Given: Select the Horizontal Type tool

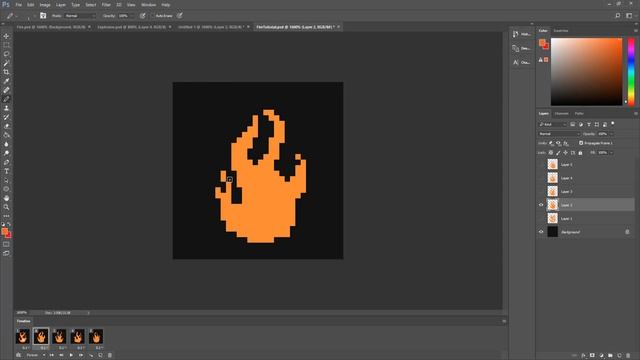Looking at the screenshot, I should tap(6, 171).
